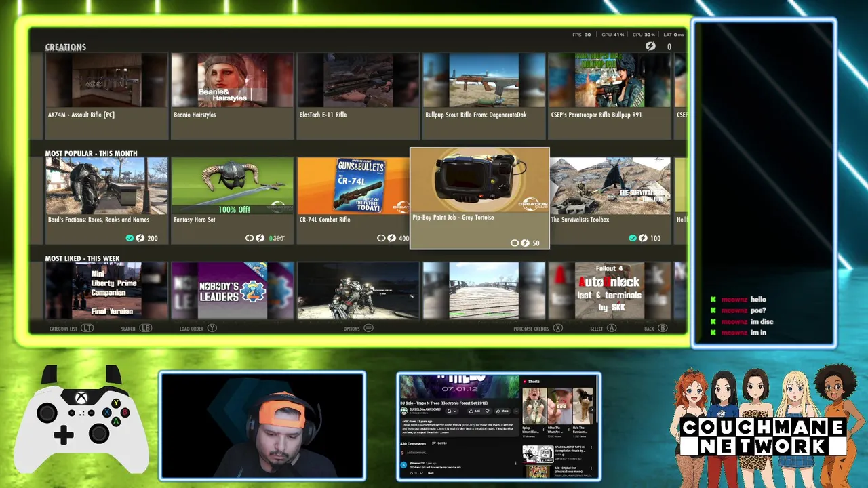Open the Options menu button icon

click(368, 328)
